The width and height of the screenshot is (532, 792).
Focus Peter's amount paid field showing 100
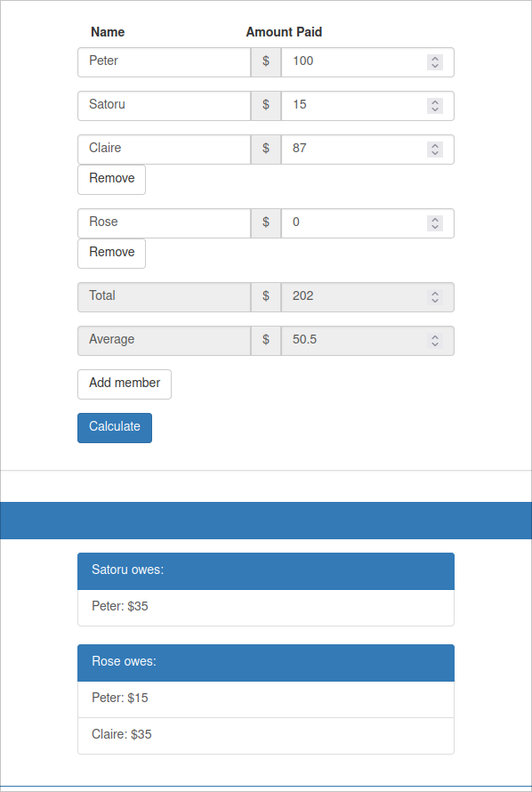[x=367, y=62]
